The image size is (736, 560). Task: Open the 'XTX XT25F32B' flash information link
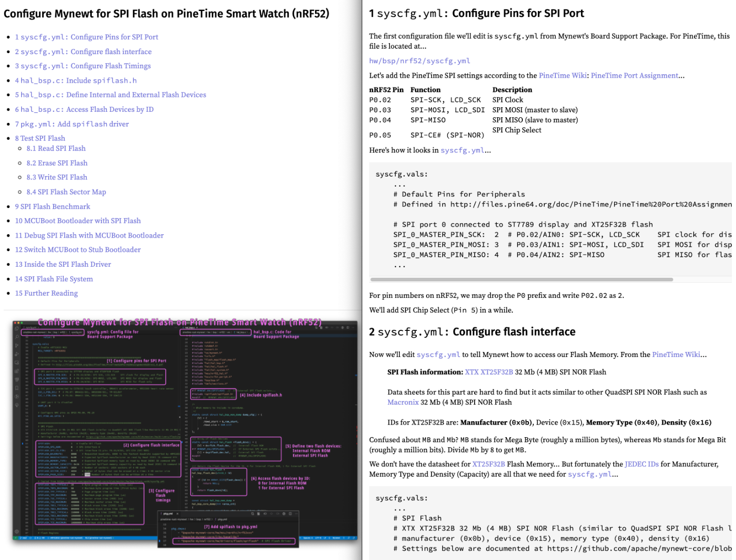point(489,372)
